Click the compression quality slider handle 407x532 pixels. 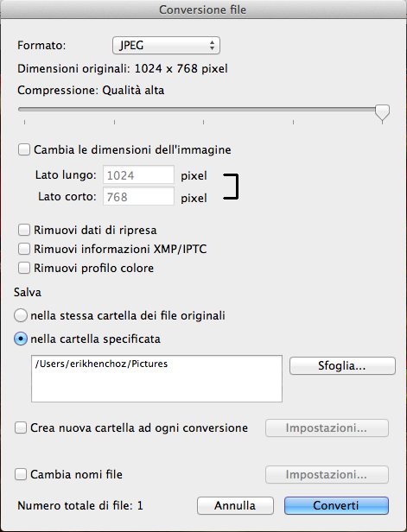tap(382, 113)
